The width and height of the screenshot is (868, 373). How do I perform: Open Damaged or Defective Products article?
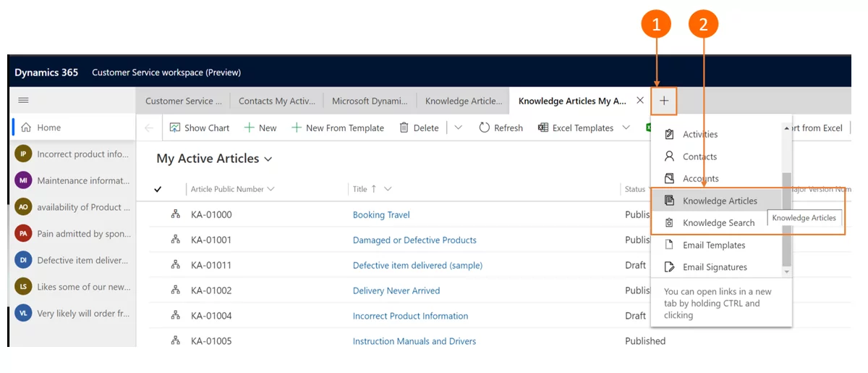coord(414,240)
